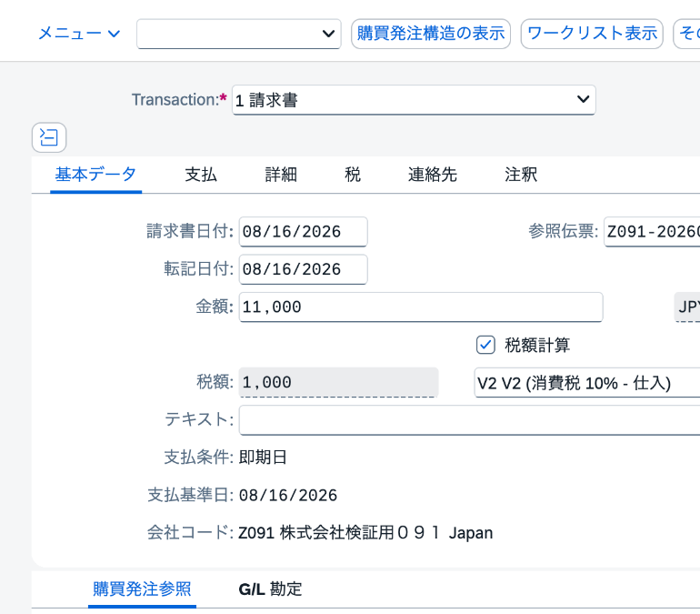
Task: Click the テキスト input field
Action: coord(470,420)
